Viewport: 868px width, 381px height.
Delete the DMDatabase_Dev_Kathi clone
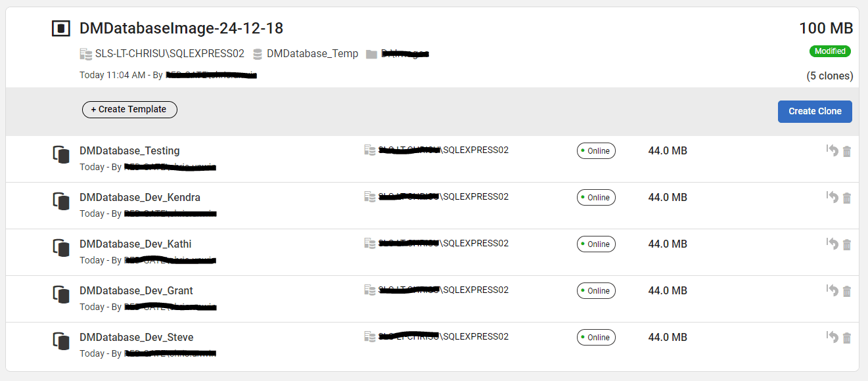(847, 245)
